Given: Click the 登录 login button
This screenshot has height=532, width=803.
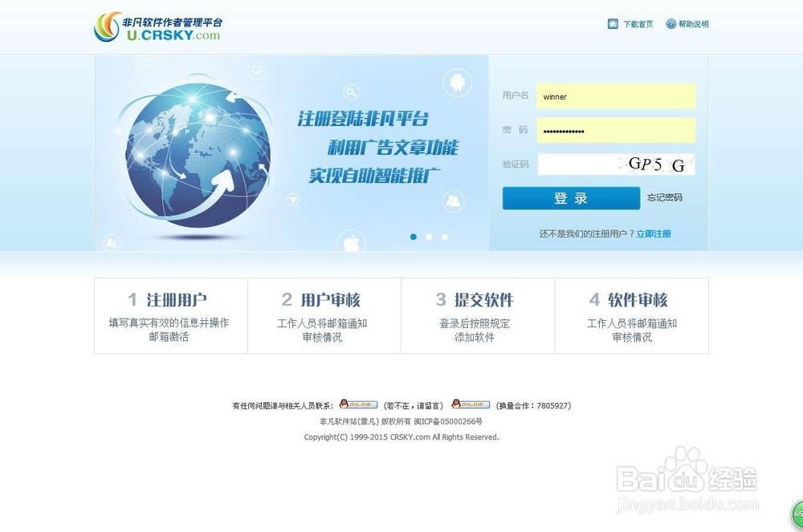Looking at the screenshot, I should coord(571,198).
